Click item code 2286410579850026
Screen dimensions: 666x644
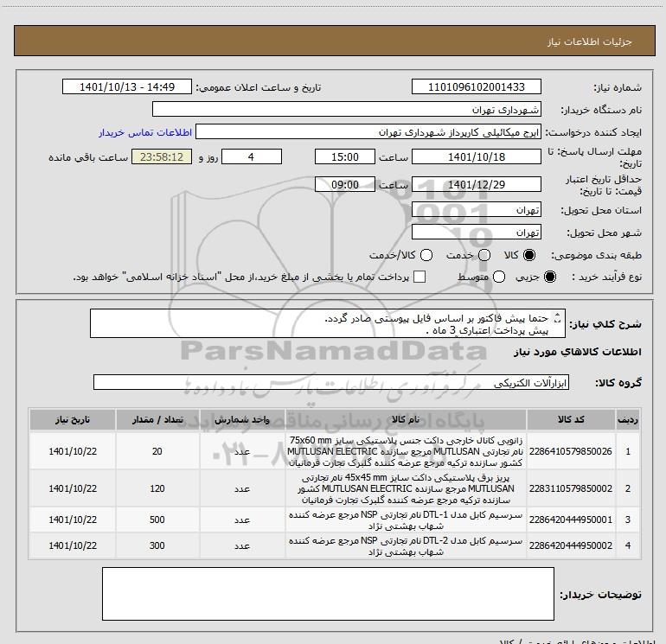click(x=571, y=451)
